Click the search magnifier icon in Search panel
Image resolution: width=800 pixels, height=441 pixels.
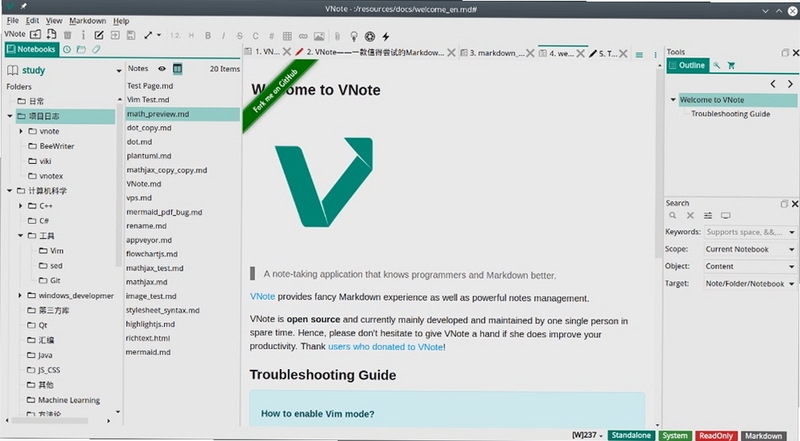click(x=673, y=215)
